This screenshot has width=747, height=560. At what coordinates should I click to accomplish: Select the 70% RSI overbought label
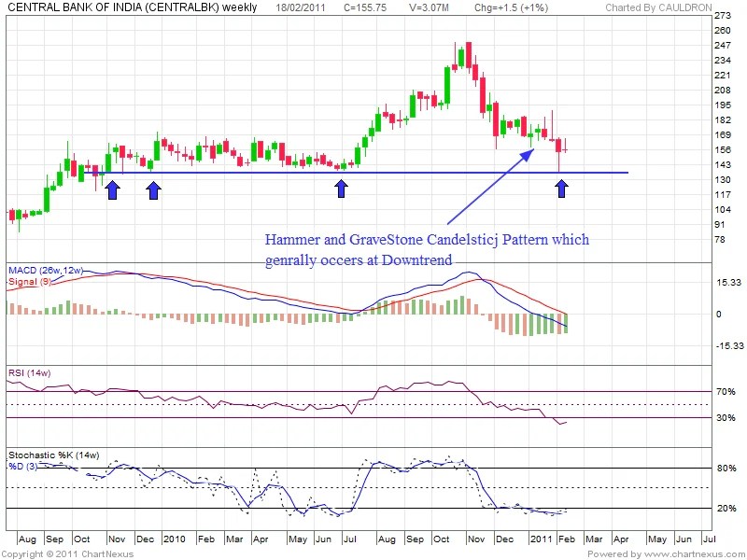click(726, 391)
